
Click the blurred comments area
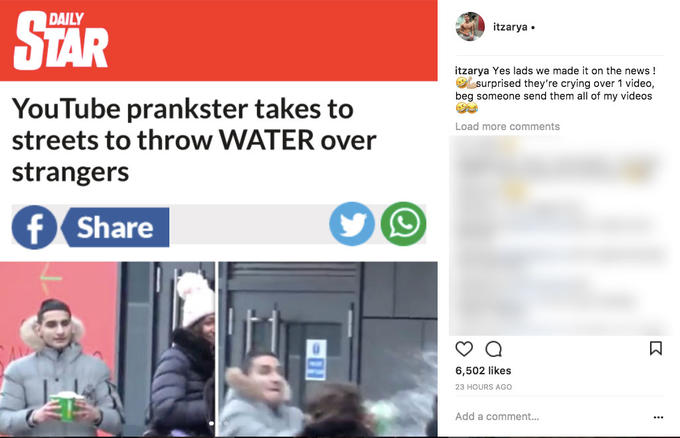pyautogui.click(x=559, y=236)
